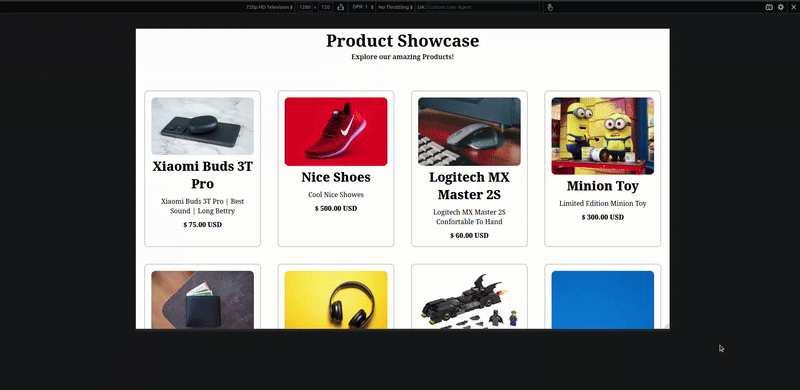Click the Minion toy product image
The height and width of the screenshot is (390, 800).
tap(603, 136)
